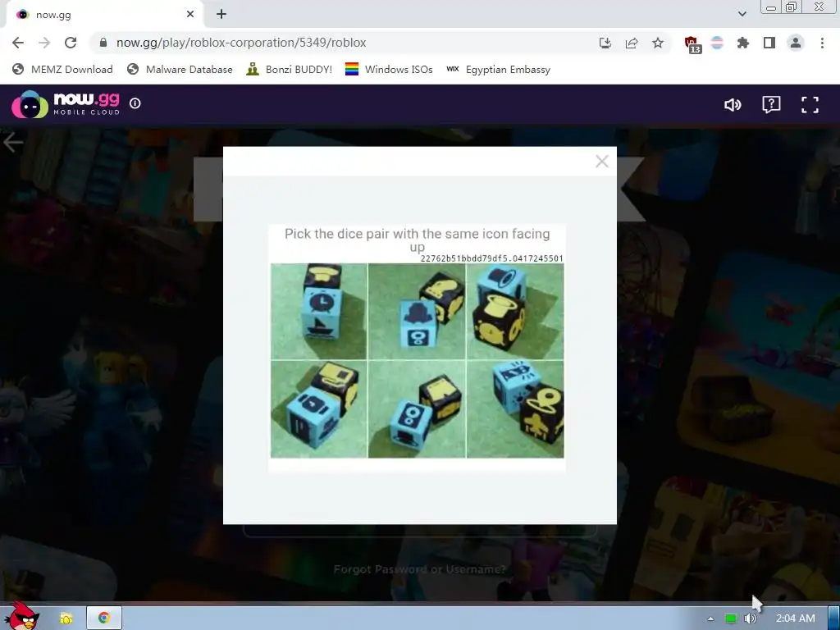Select the dice tile showing an alarm clock

[x=319, y=311]
